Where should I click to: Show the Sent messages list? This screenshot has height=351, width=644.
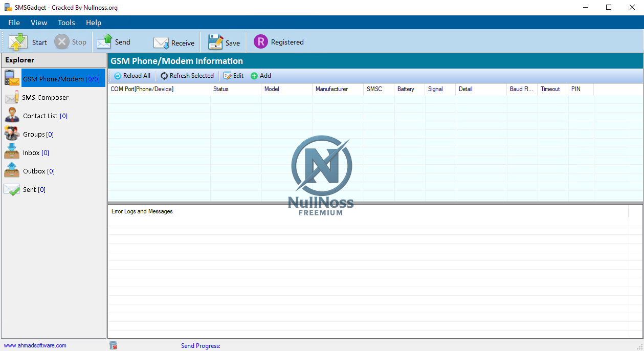(x=29, y=190)
